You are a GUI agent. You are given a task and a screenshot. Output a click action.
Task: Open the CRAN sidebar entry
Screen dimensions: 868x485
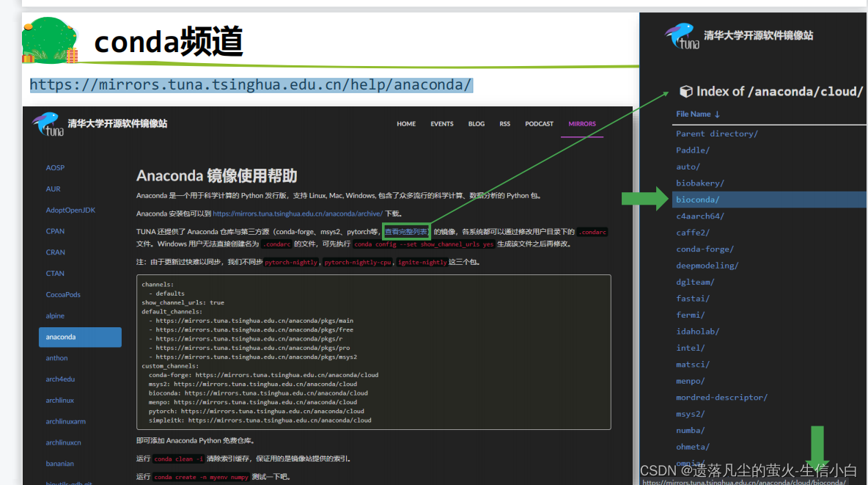point(56,252)
